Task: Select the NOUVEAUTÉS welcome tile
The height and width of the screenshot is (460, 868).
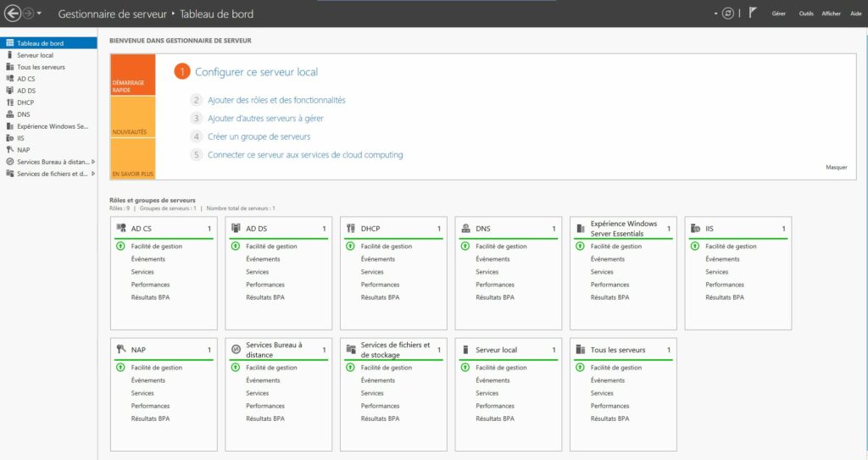Action: pyautogui.click(x=133, y=117)
